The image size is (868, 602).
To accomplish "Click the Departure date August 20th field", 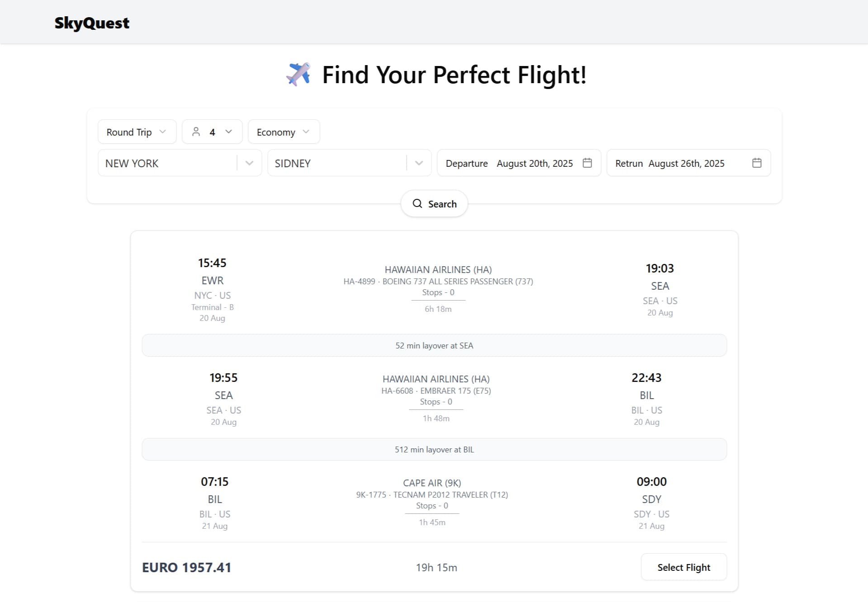I will [x=511, y=163].
